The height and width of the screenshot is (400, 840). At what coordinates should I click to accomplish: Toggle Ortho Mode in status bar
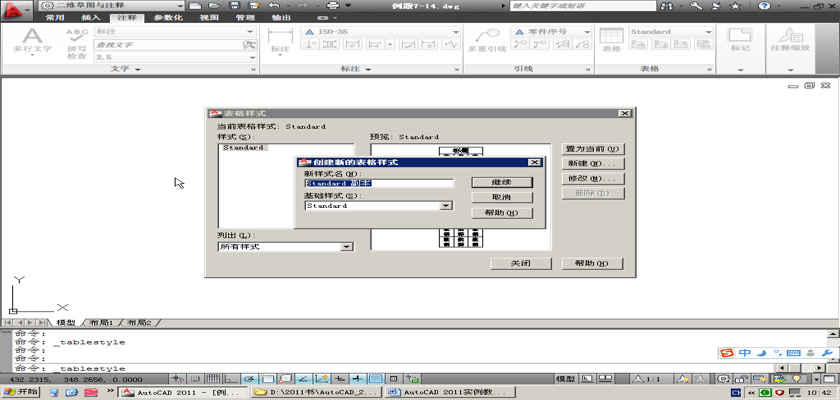click(231, 379)
